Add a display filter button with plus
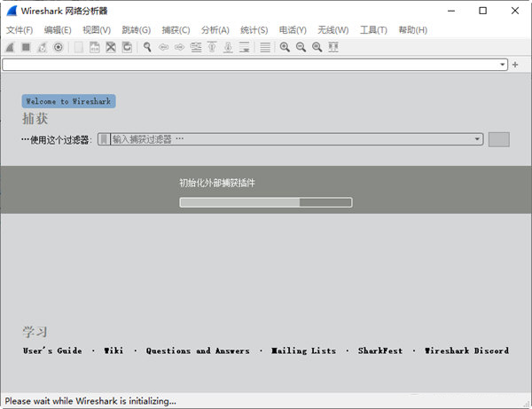The height and width of the screenshot is (409, 532). (x=515, y=65)
